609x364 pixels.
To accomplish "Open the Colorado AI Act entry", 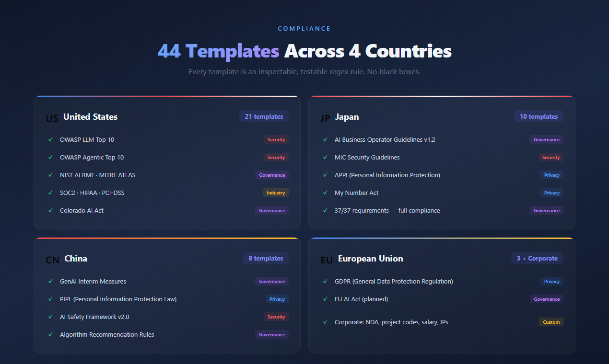I will (x=82, y=210).
